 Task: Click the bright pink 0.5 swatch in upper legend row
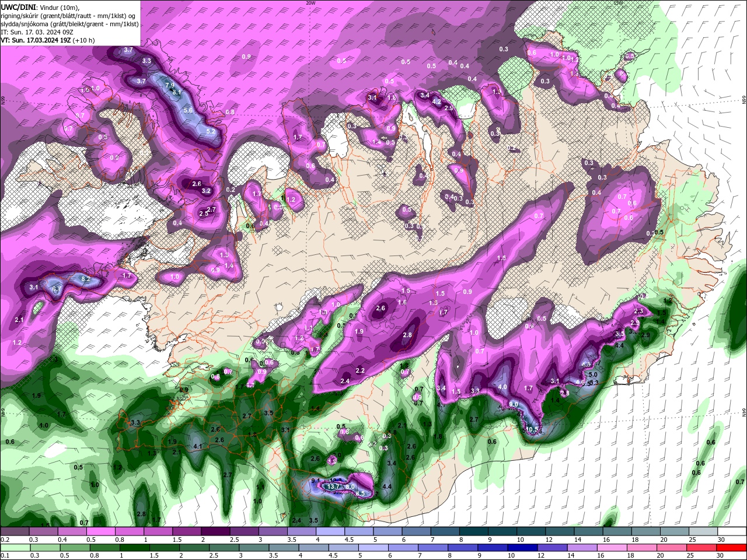(x=100, y=531)
